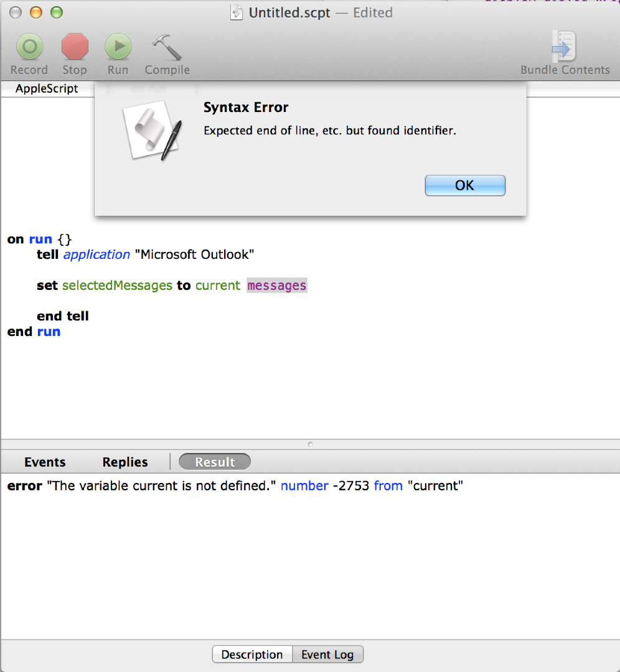
Task: Click the 'Edited' status in title bar
Action: [373, 13]
